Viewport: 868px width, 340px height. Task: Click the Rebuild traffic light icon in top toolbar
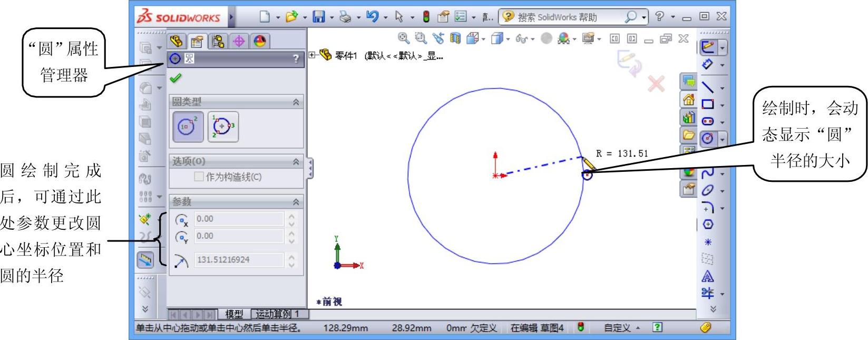[426, 17]
